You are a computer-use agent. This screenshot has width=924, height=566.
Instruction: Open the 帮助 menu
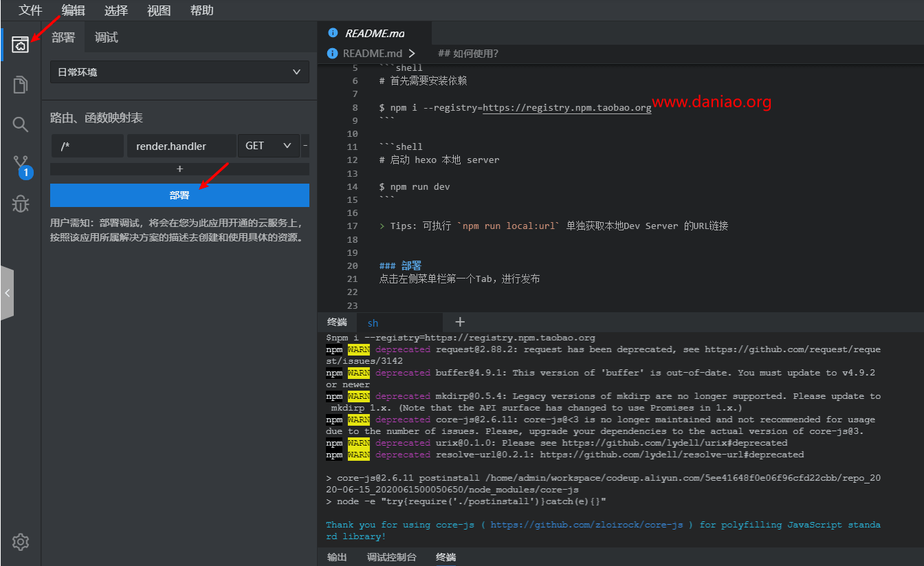201,10
